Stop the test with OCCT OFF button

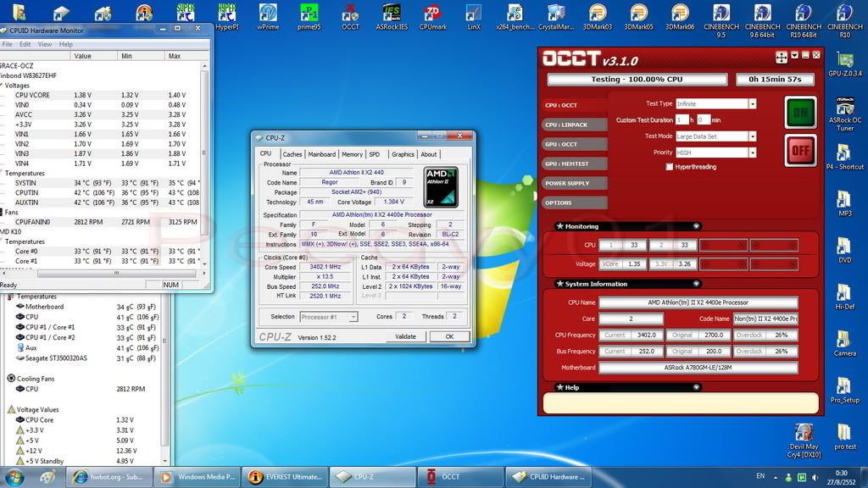tap(800, 150)
